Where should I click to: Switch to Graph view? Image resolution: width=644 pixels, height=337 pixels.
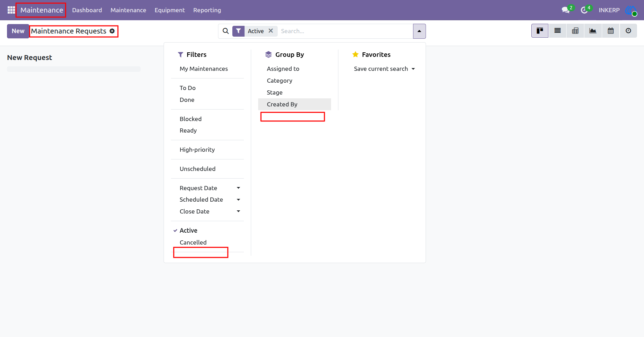pyautogui.click(x=593, y=31)
